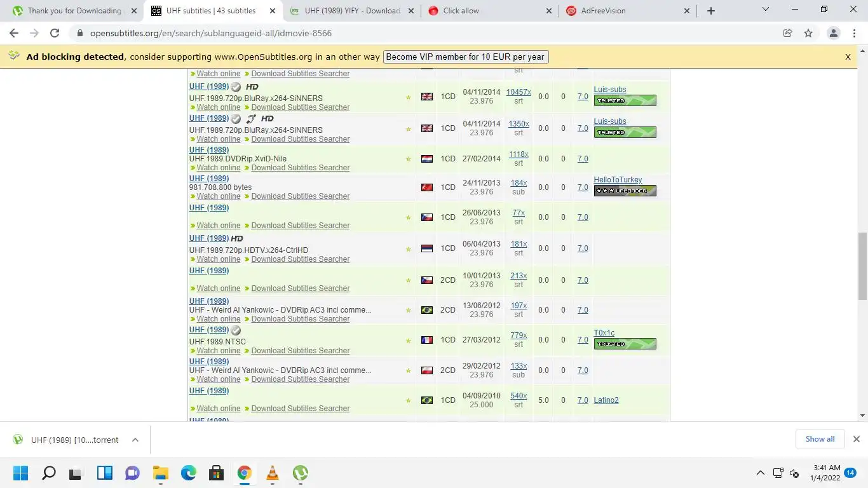Close the downloads bar
The image size is (868, 488).
(x=856, y=439)
